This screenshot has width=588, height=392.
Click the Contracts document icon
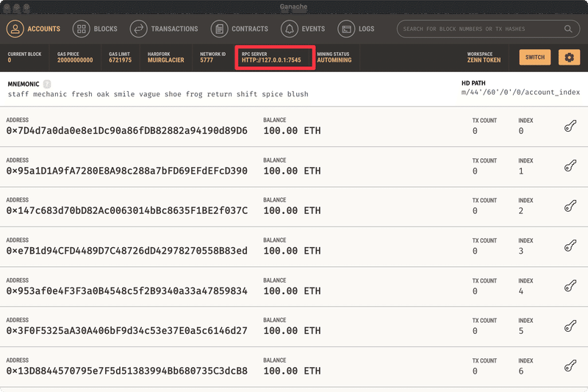pos(219,29)
